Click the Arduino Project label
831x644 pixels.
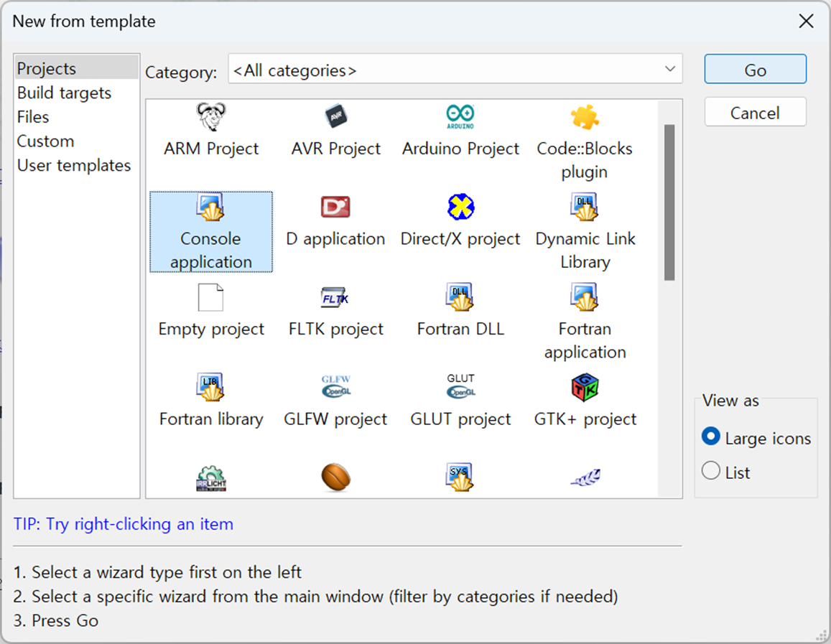pyautogui.click(x=460, y=149)
